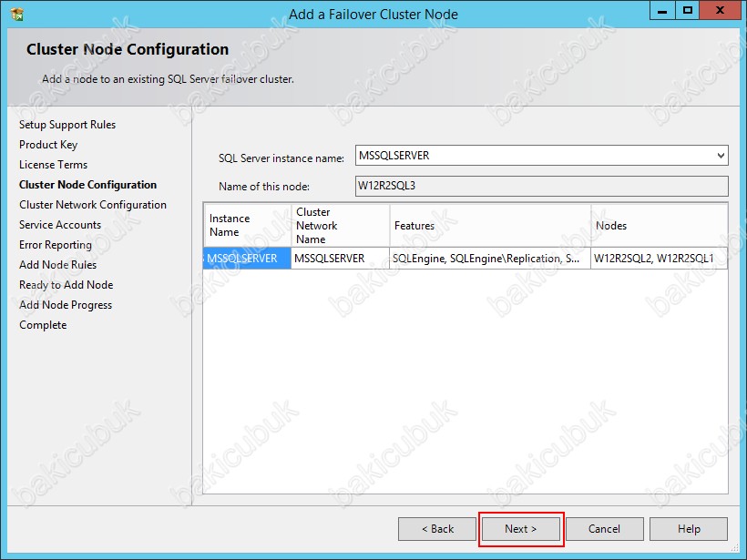The height and width of the screenshot is (560, 747).
Task: Click the SQL Server setup icon in title bar
Action: pyautogui.click(x=16, y=15)
